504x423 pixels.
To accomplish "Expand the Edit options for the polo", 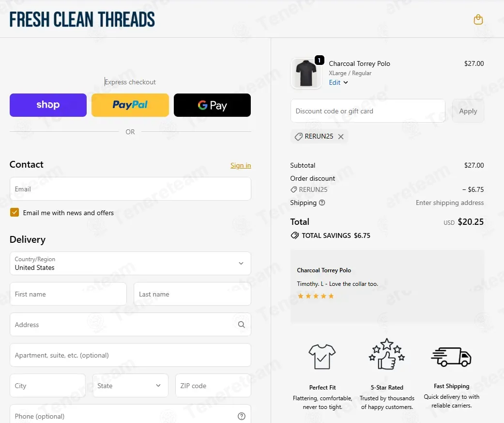I will tap(338, 82).
